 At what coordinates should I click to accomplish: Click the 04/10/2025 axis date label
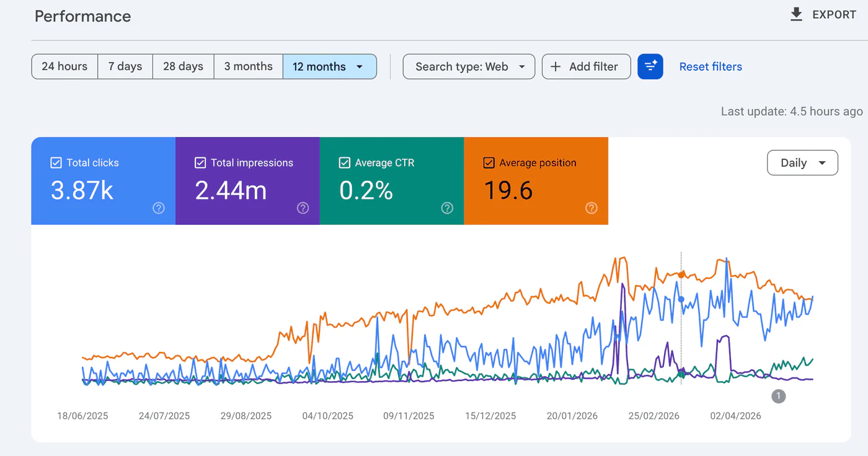[328, 416]
